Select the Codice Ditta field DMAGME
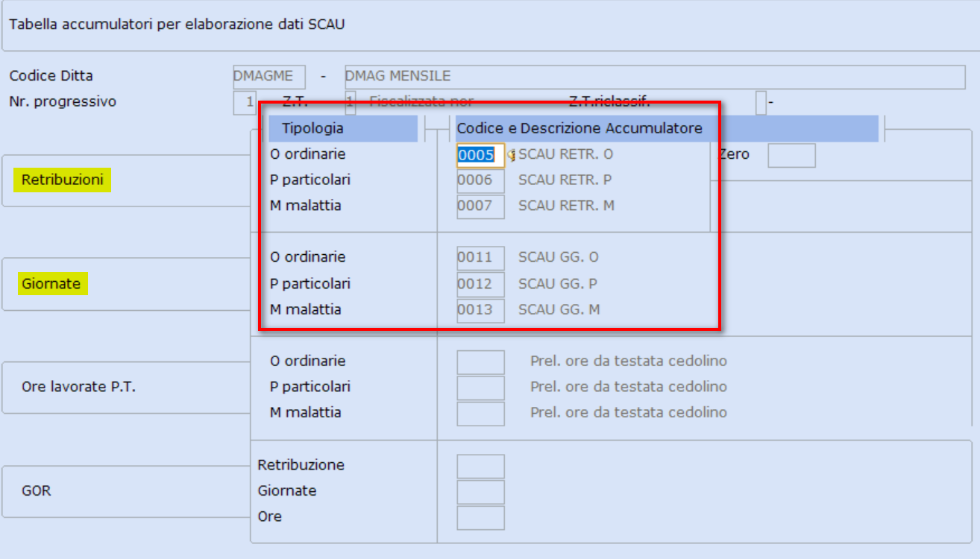 (269, 76)
